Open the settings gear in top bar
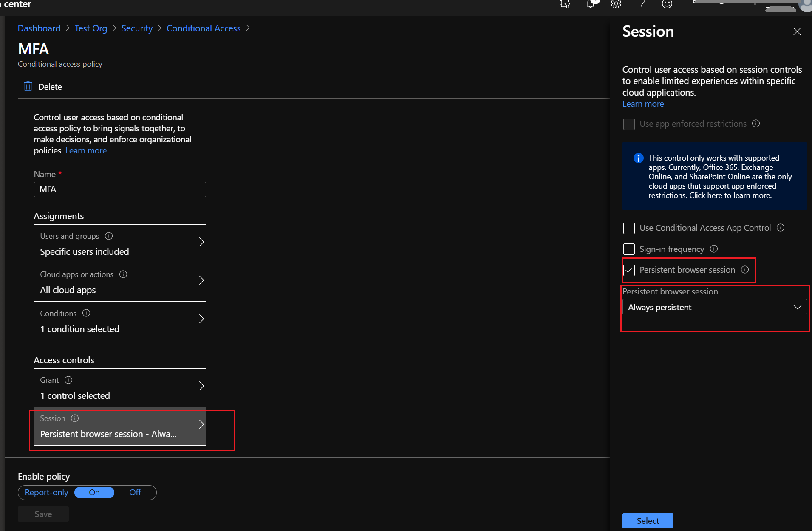Image resolution: width=812 pixels, height=531 pixels. pos(616,4)
